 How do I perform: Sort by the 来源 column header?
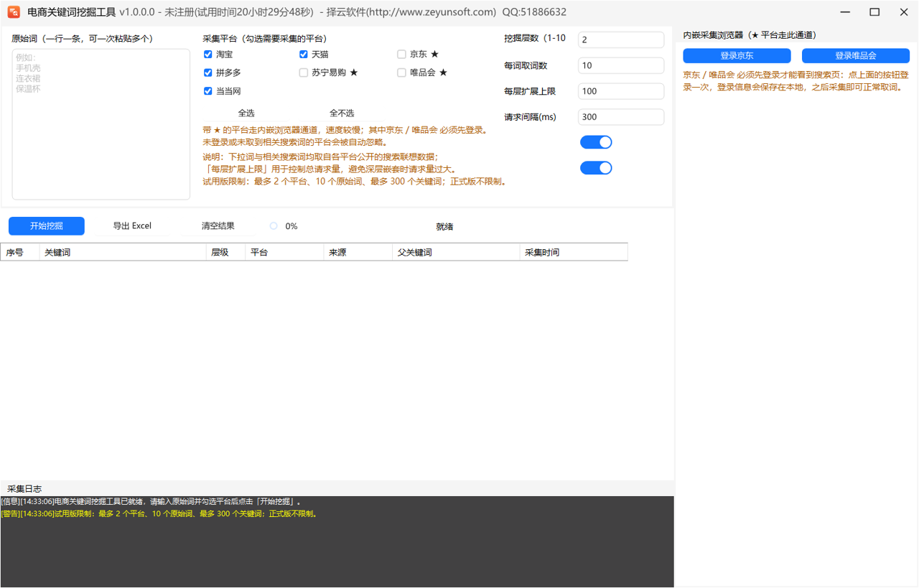358,252
